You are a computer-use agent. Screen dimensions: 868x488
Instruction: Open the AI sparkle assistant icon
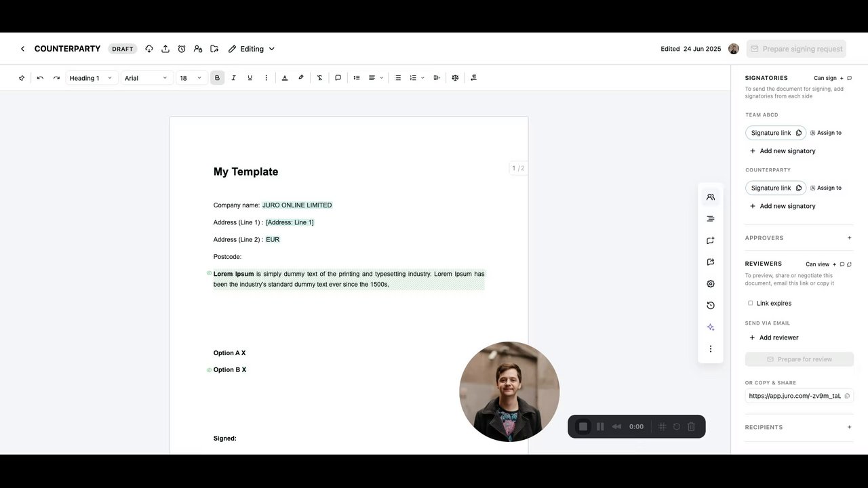(x=711, y=327)
